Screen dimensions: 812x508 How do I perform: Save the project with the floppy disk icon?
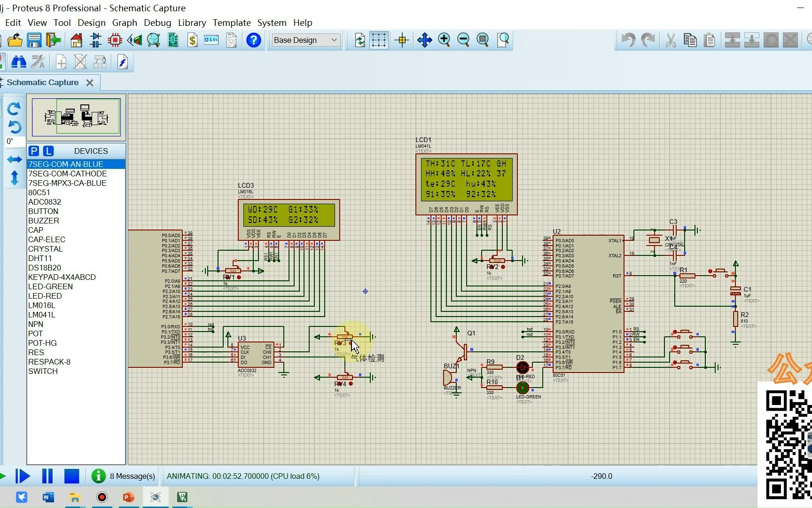pyautogui.click(x=34, y=40)
